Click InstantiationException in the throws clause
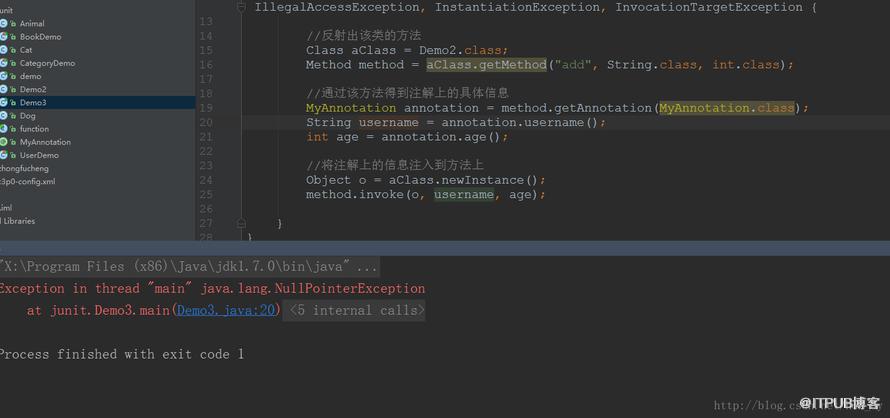This screenshot has height=418, width=890. pyautogui.click(x=515, y=7)
